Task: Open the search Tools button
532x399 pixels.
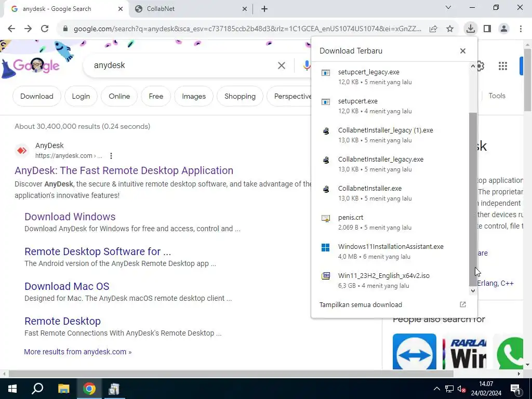Action: coord(497,96)
